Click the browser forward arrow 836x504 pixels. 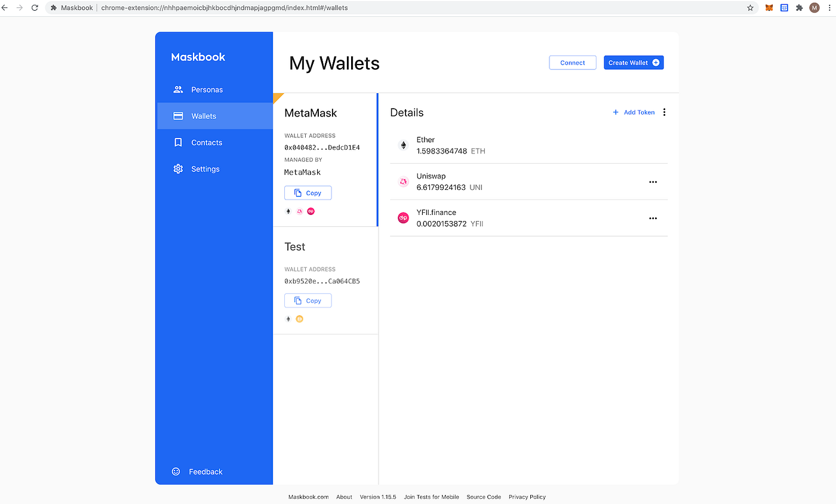point(19,8)
